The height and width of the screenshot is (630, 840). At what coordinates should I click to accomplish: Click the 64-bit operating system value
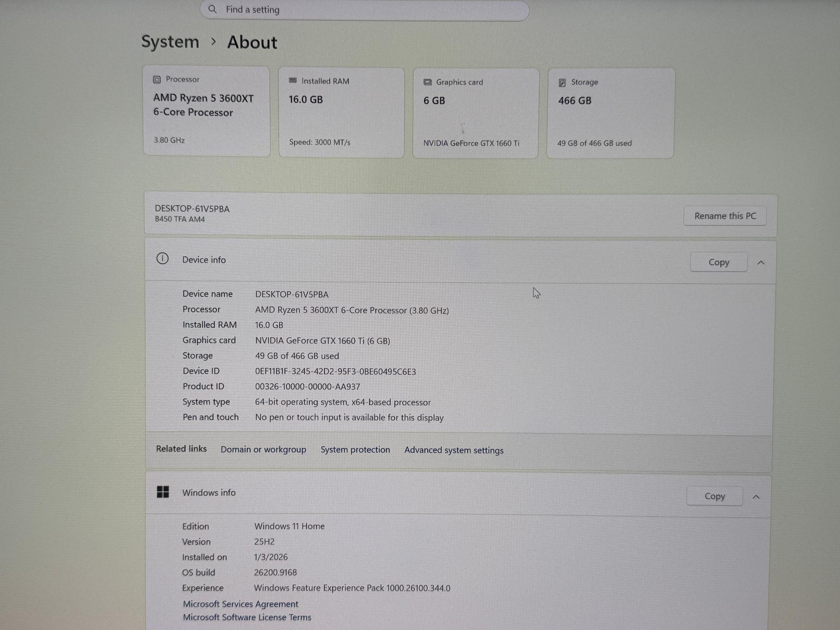click(x=343, y=402)
